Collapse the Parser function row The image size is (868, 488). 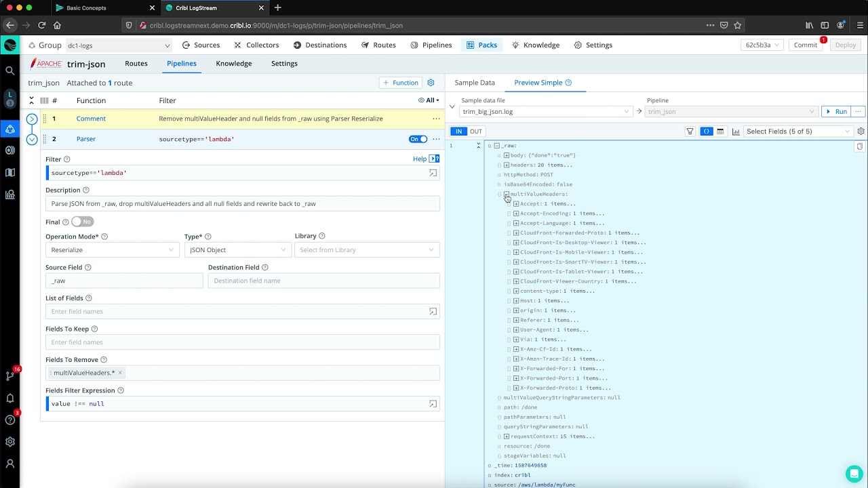[x=31, y=139]
